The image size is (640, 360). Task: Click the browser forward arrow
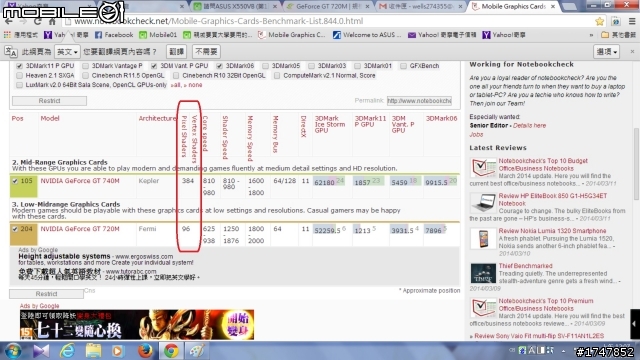[23, 21]
